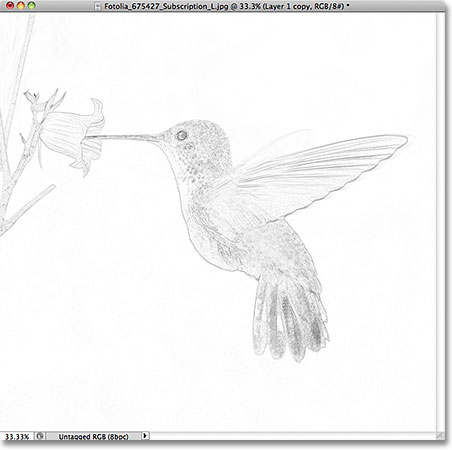
Task: Minimize the window with the yellow button
Action: (x=21, y=5)
